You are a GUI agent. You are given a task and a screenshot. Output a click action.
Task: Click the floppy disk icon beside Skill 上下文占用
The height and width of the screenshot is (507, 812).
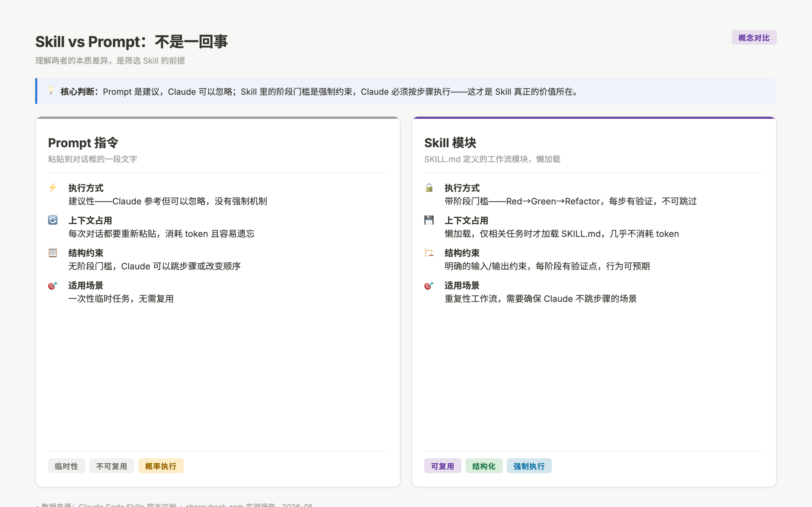(x=429, y=220)
